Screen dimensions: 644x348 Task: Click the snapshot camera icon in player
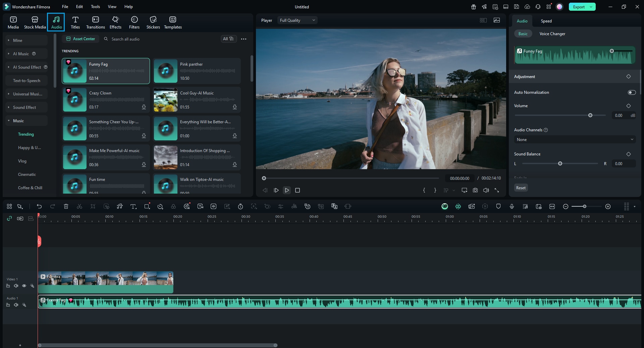tap(475, 190)
